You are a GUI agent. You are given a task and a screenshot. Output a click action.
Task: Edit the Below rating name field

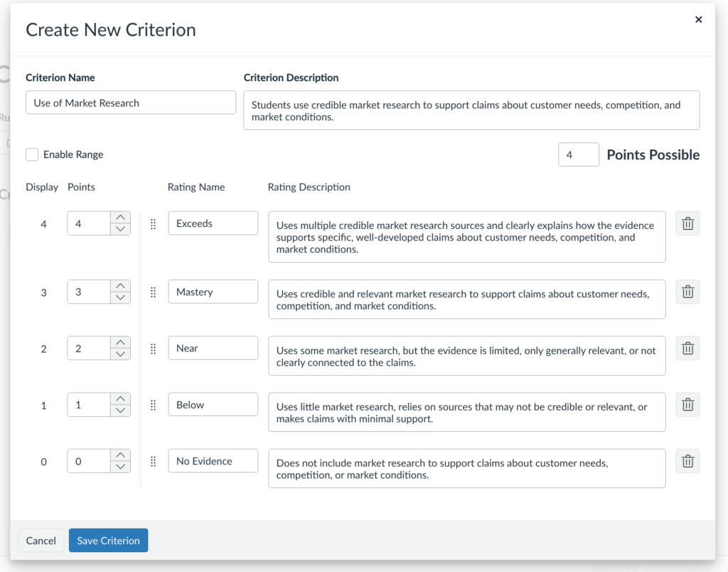(x=213, y=405)
